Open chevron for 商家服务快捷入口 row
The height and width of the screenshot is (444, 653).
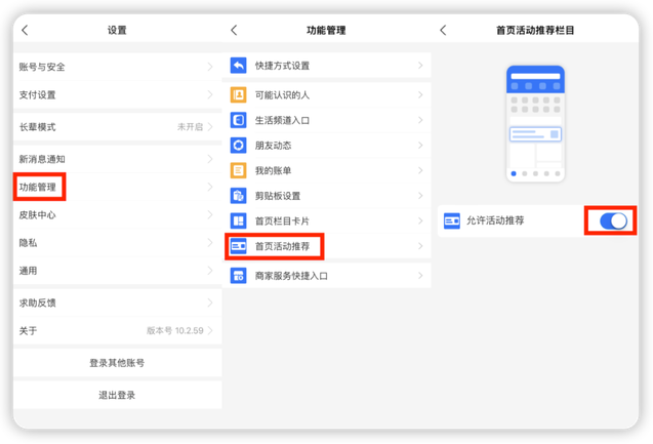point(420,276)
